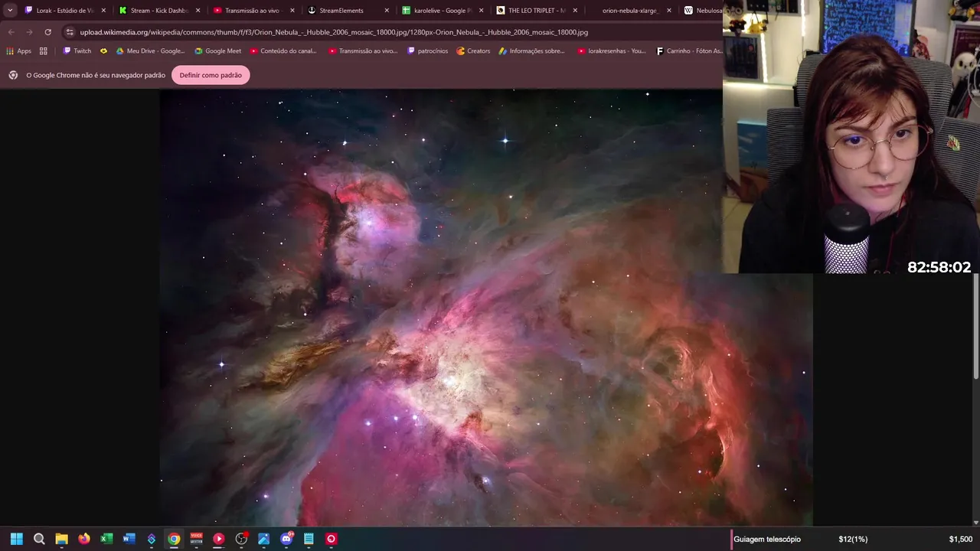Image resolution: width=980 pixels, height=551 pixels.
Task: Open the taskbar Search icon
Action: 39,539
